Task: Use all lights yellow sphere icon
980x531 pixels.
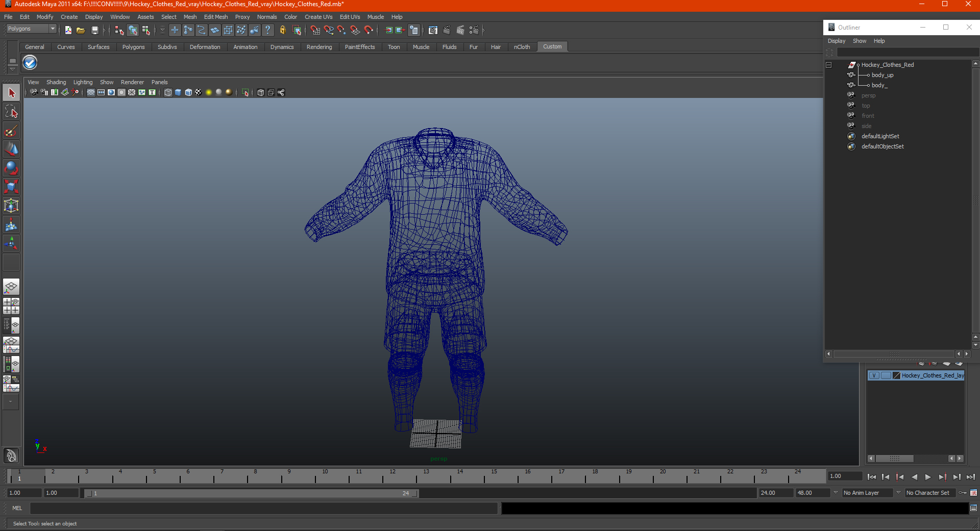Action: pyautogui.click(x=209, y=92)
